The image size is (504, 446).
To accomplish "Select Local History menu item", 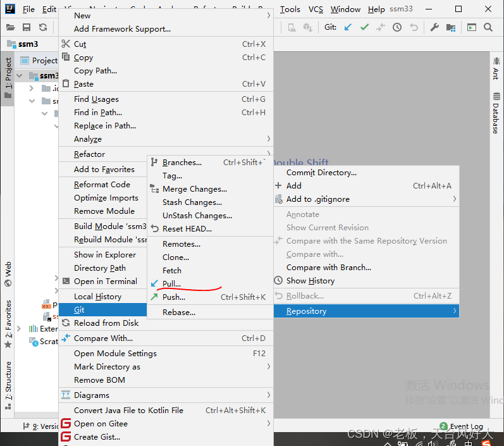I will [103, 297].
